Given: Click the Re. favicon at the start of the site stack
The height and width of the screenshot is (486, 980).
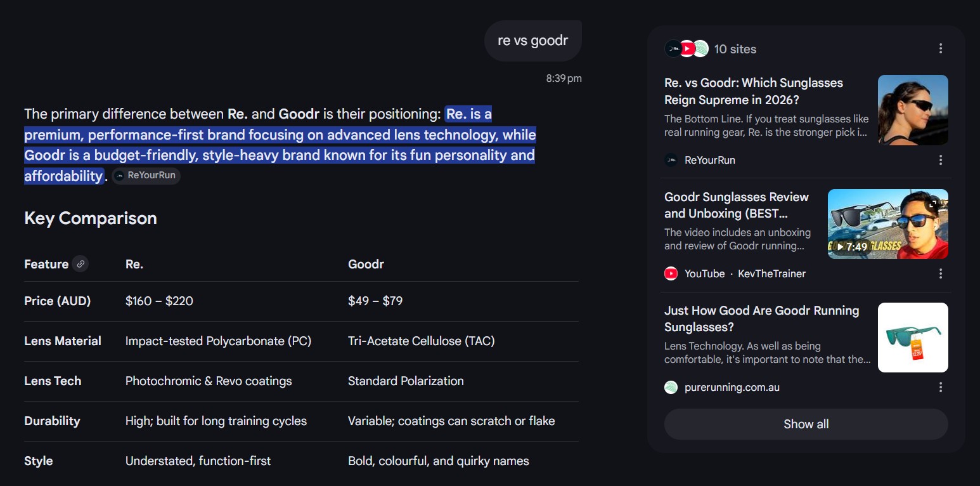Looking at the screenshot, I should tap(671, 48).
